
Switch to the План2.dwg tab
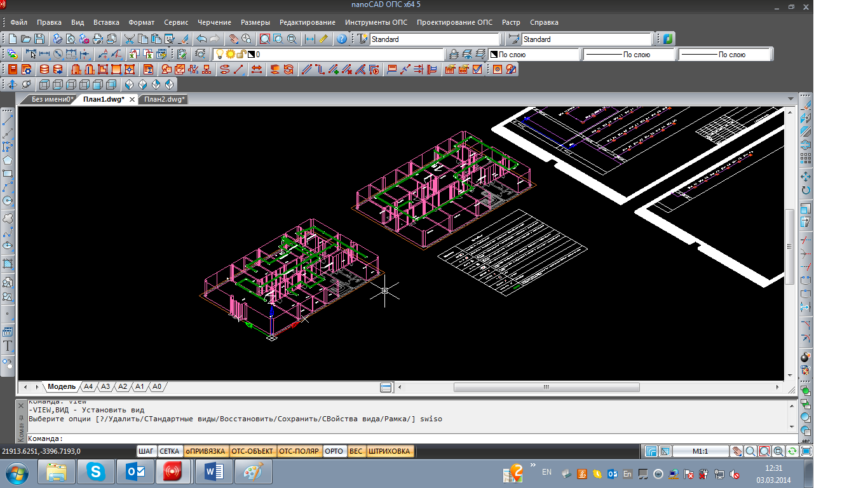(163, 99)
